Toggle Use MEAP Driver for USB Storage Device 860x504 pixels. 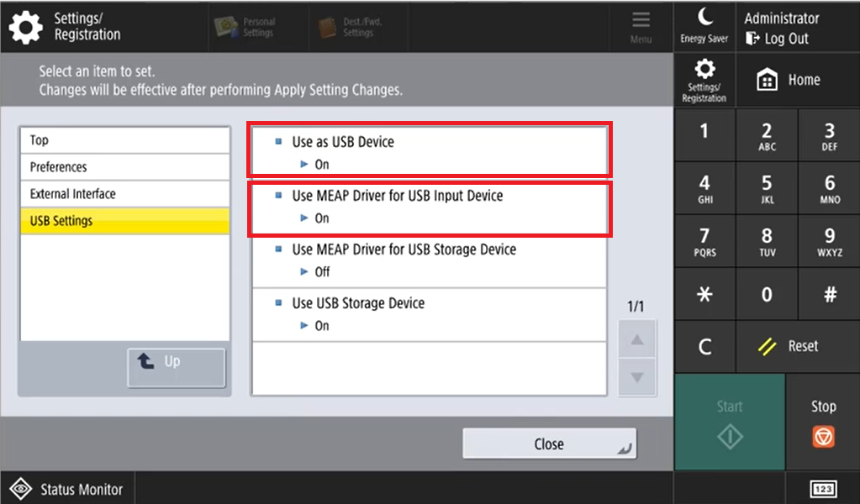coord(429,260)
